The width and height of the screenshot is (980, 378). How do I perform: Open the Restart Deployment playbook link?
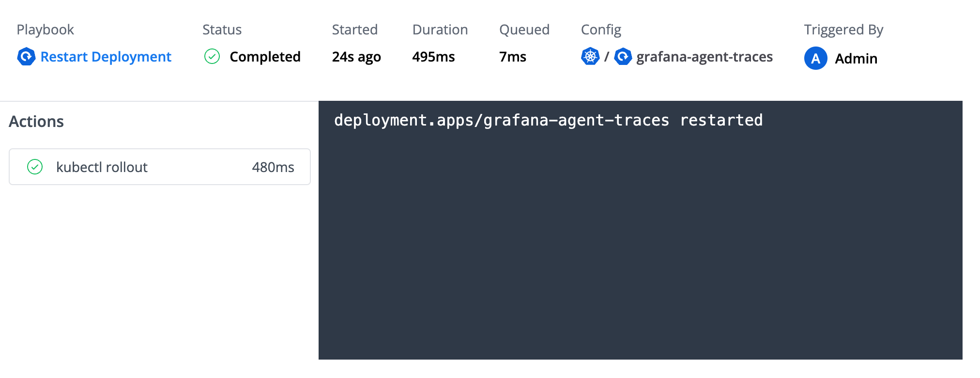pyautogui.click(x=106, y=57)
